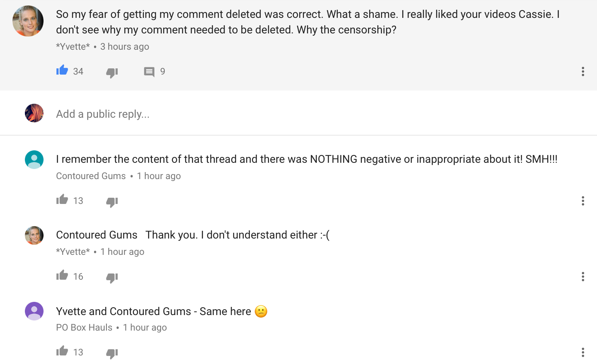Click Contoured Gums' teal avatar icon

click(x=34, y=160)
